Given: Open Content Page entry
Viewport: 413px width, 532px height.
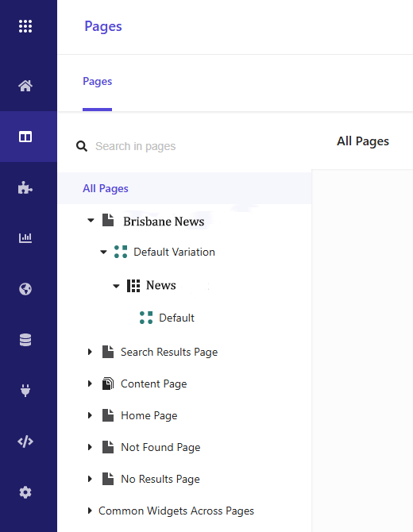Looking at the screenshot, I should [154, 384].
